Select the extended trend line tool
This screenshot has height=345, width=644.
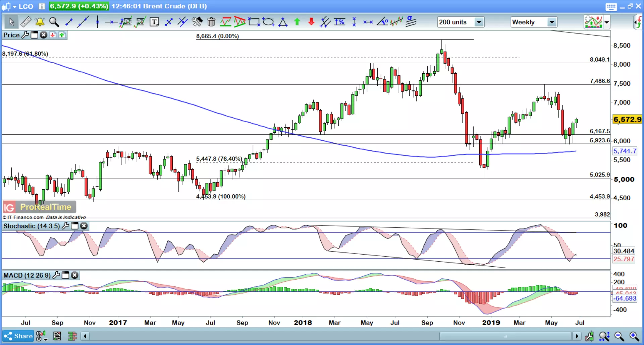[83, 22]
